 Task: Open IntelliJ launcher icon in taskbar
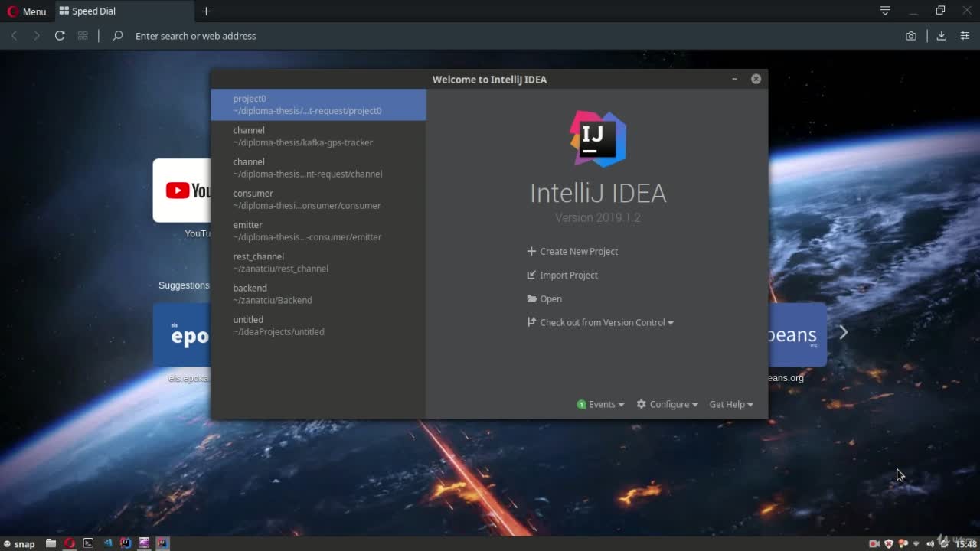click(126, 543)
